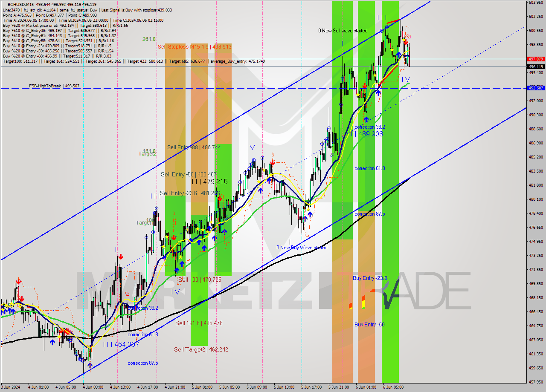Click the blue 493.507 price axis tag
Viewport: 546px width, 392px height.
[x=536, y=88]
